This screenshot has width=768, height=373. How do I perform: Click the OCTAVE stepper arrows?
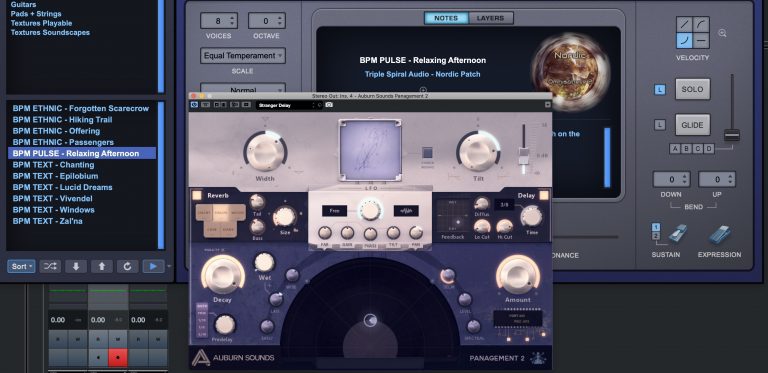(x=281, y=21)
